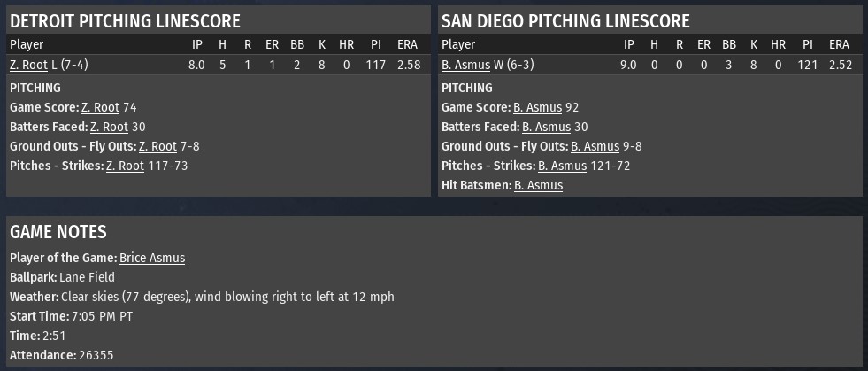Click the BB column header in Detroit linescore
This screenshot has width=868, height=371.
point(297,44)
